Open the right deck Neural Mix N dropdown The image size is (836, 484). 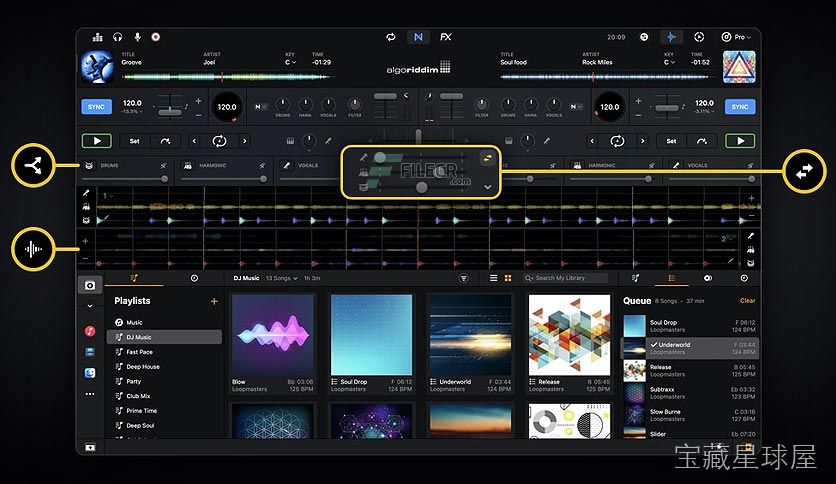coord(576,107)
